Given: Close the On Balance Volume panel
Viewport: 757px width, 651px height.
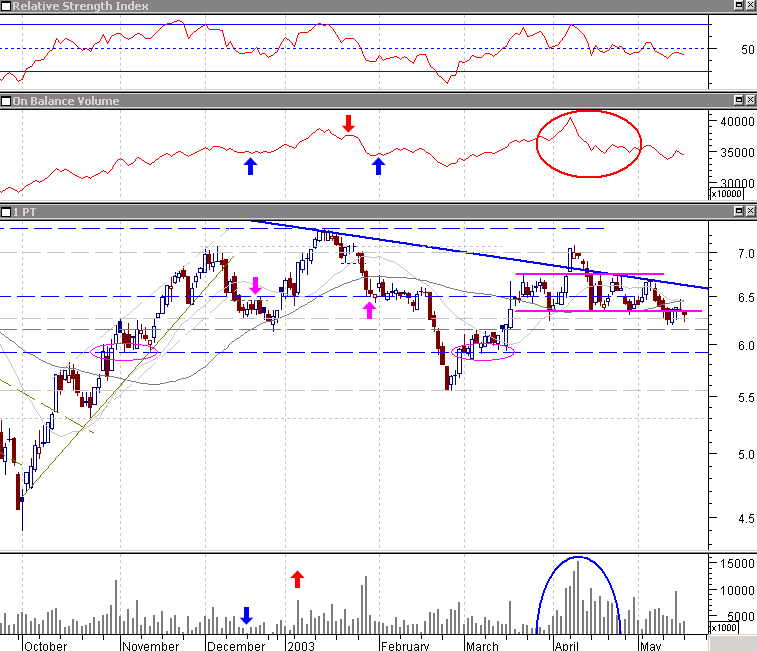Looking at the screenshot, I should click(751, 100).
